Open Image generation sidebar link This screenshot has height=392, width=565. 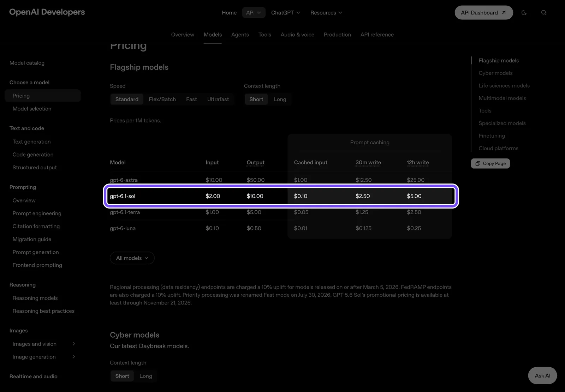(34, 357)
